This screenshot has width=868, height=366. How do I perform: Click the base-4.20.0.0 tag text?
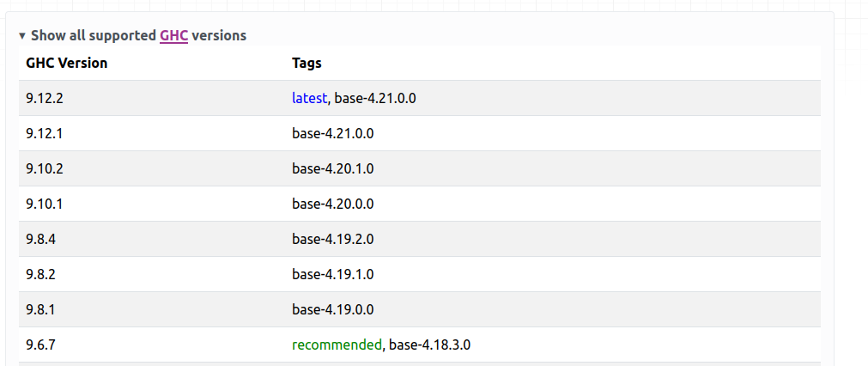click(x=333, y=204)
